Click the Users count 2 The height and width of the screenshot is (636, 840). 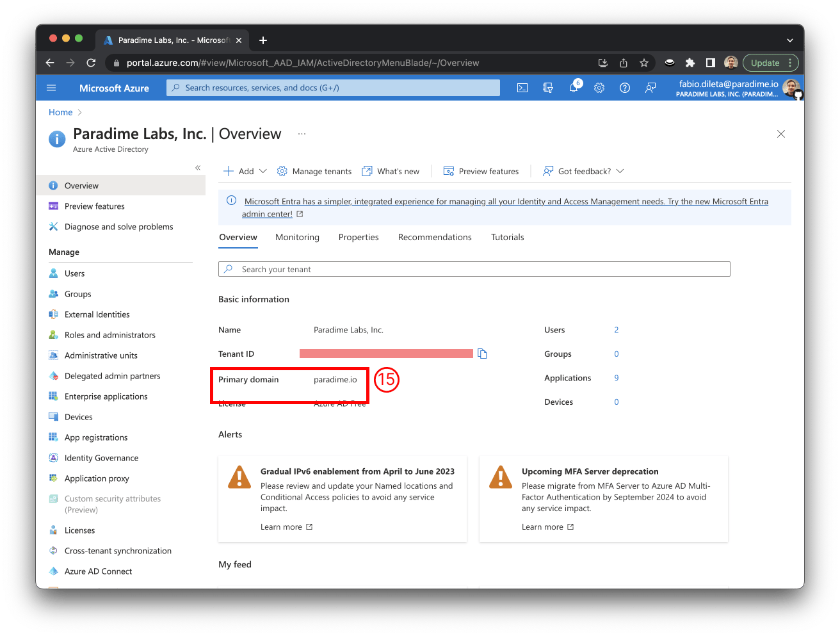tap(617, 330)
